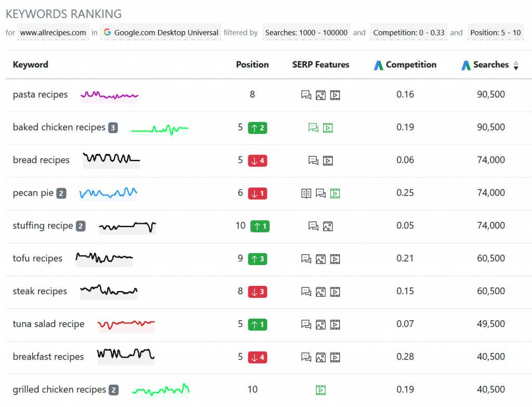
Task: Click green video icon for grilled chicken recipes
Action: tap(321, 390)
